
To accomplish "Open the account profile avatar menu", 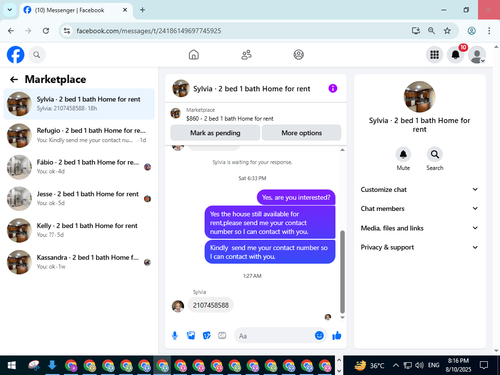I will [477, 55].
